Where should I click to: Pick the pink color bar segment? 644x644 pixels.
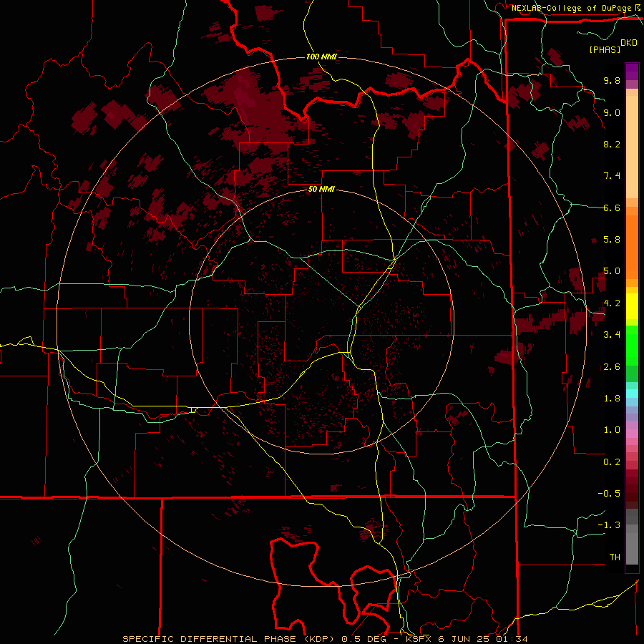[x=632, y=434]
